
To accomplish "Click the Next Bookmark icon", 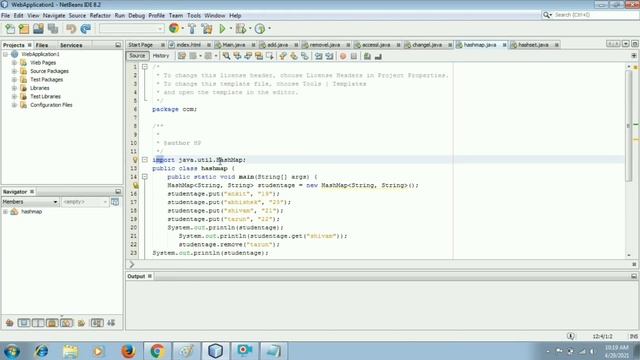I will point(294,56).
